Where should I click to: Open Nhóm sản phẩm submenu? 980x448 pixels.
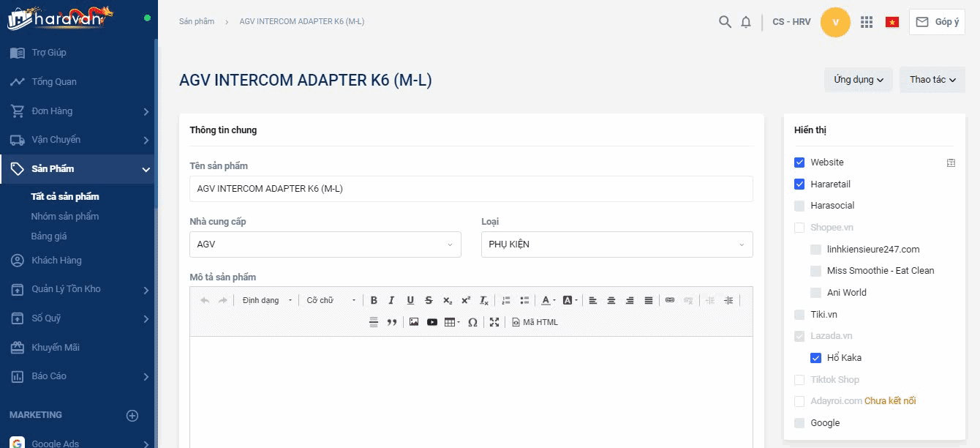pos(65,217)
